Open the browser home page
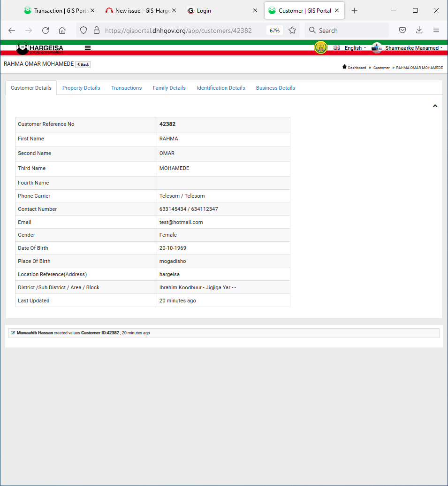This screenshot has height=486, width=448. pyautogui.click(x=62, y=31)
